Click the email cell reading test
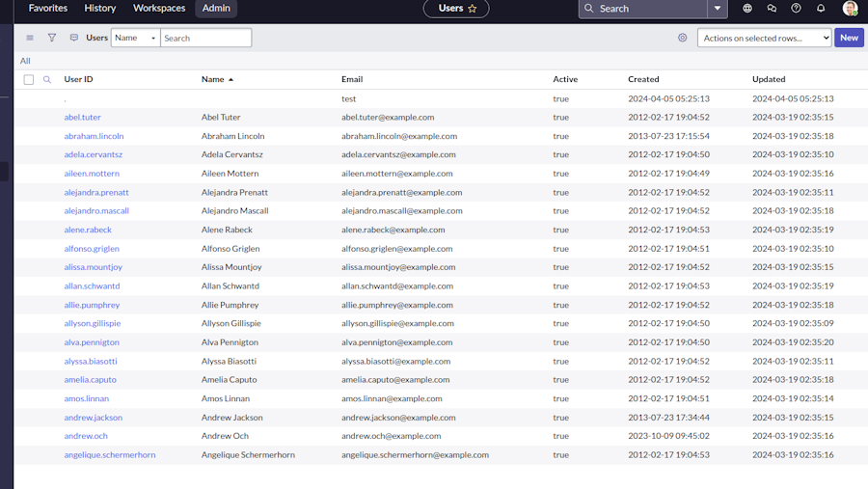 pos(349,99)
